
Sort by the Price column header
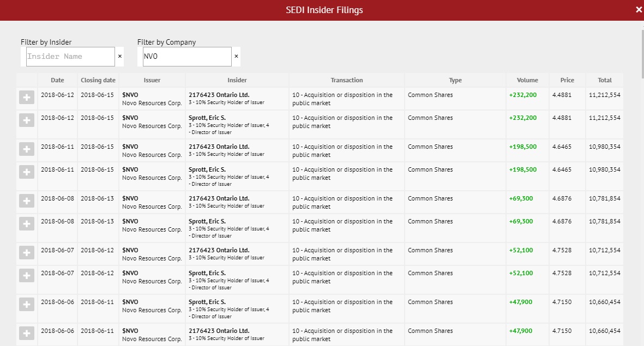pyautogui.click(x=567, y=80)
